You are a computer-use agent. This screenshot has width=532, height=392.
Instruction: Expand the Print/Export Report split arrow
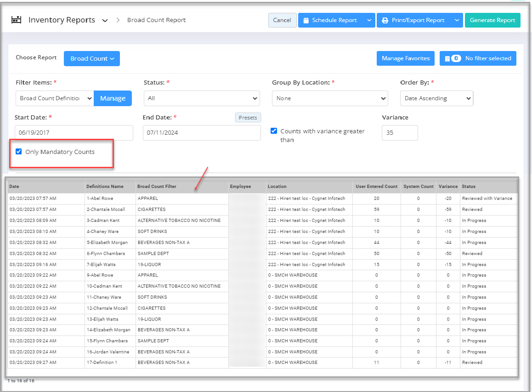456,20
